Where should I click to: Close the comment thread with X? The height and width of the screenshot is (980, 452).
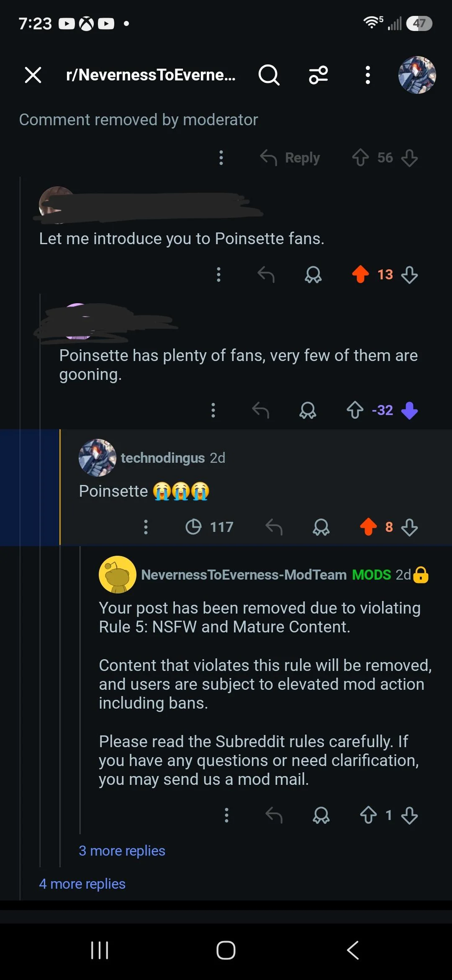click(33, 75)
